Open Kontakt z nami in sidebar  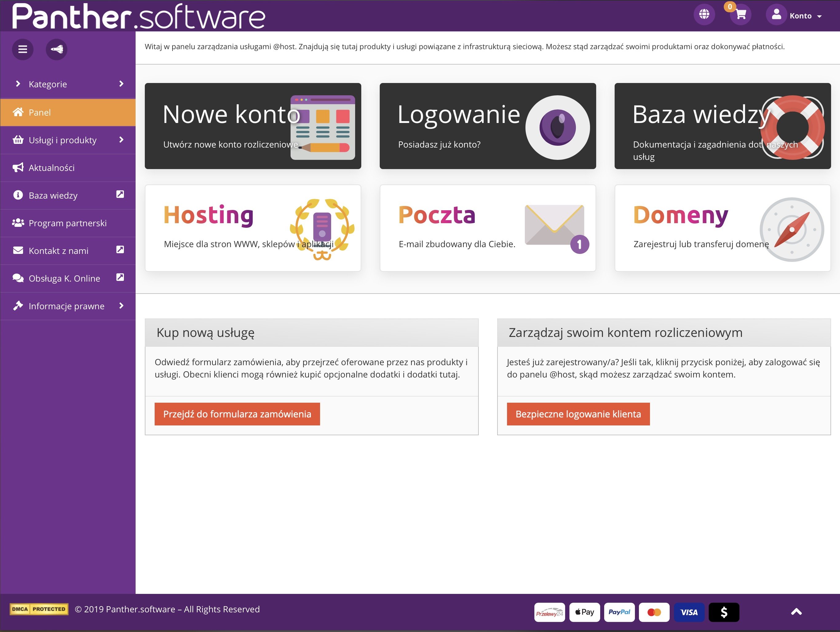point(68,251)
